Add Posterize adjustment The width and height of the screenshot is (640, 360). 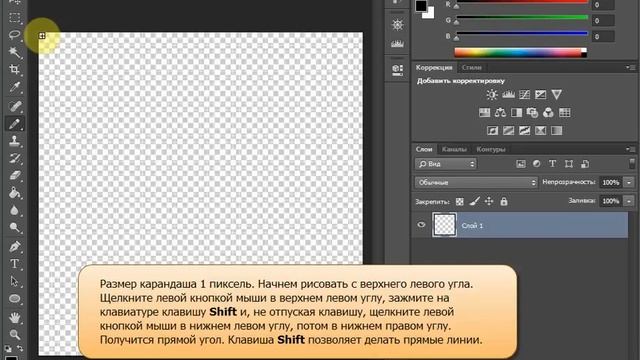[x=509, y=131]
